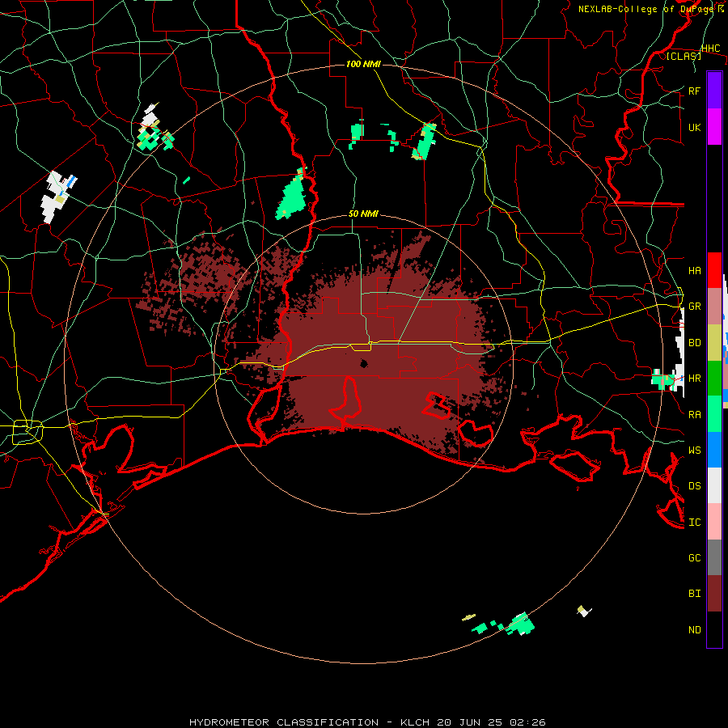Click the RA legend label
The width and height of the screenshot is (728, 728).
pyautogui.click(x=694, y=414)
